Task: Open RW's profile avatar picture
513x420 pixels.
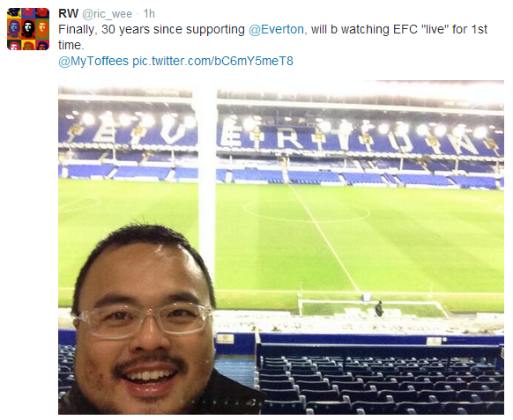Action: [x=28, y=29]
